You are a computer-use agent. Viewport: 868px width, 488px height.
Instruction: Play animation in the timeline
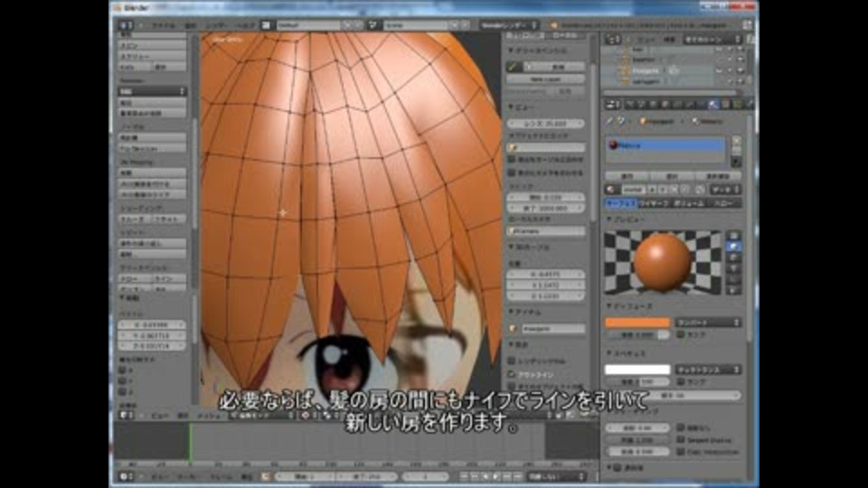tap(496, 476)
